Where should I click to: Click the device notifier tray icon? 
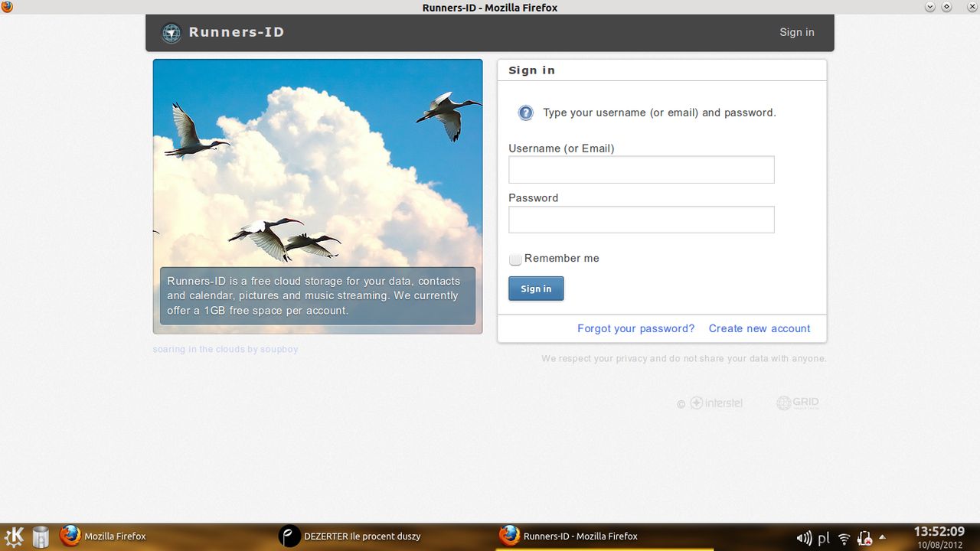(865, 538)
